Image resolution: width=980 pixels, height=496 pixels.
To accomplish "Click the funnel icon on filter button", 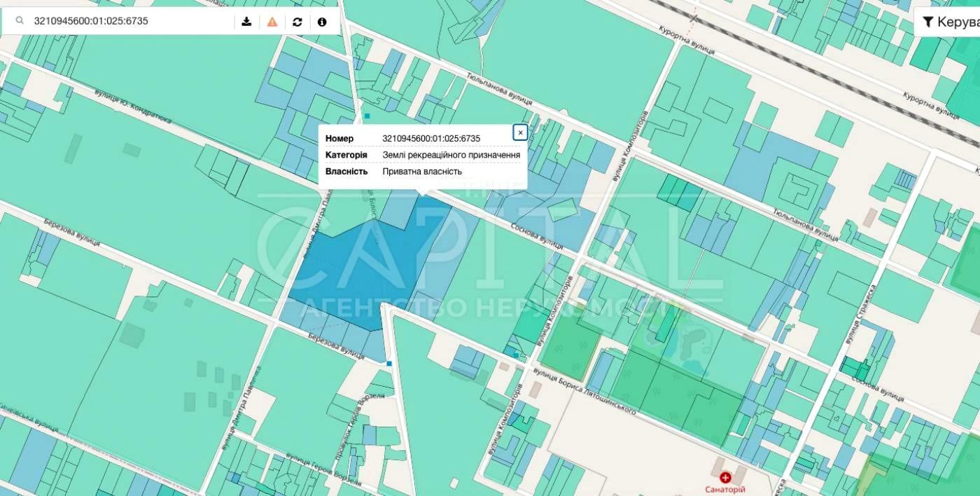I will pos(927,22).
